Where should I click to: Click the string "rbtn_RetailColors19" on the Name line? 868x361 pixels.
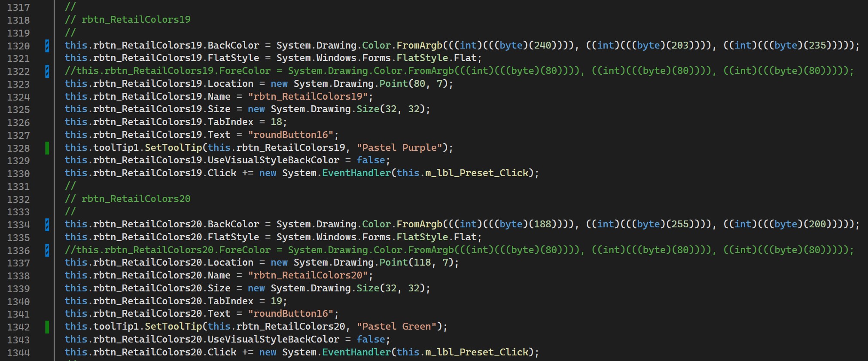(308, 97)
